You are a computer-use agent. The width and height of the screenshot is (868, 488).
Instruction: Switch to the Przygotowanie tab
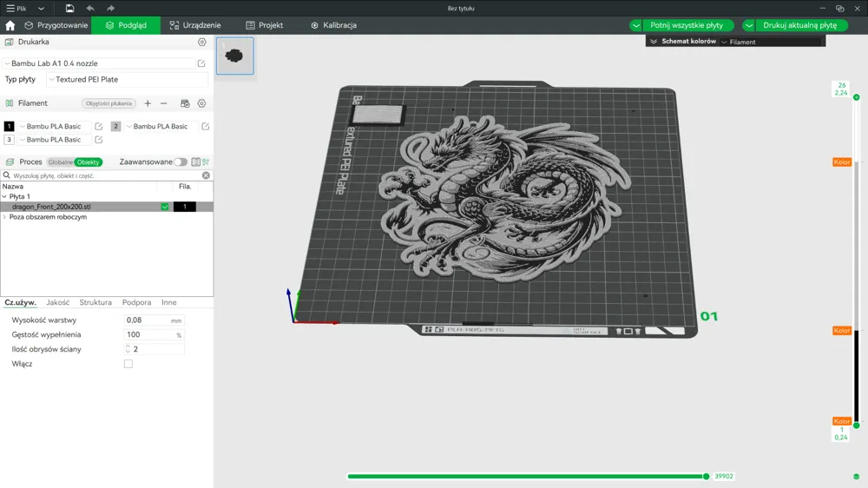click(x=56, y=25)
